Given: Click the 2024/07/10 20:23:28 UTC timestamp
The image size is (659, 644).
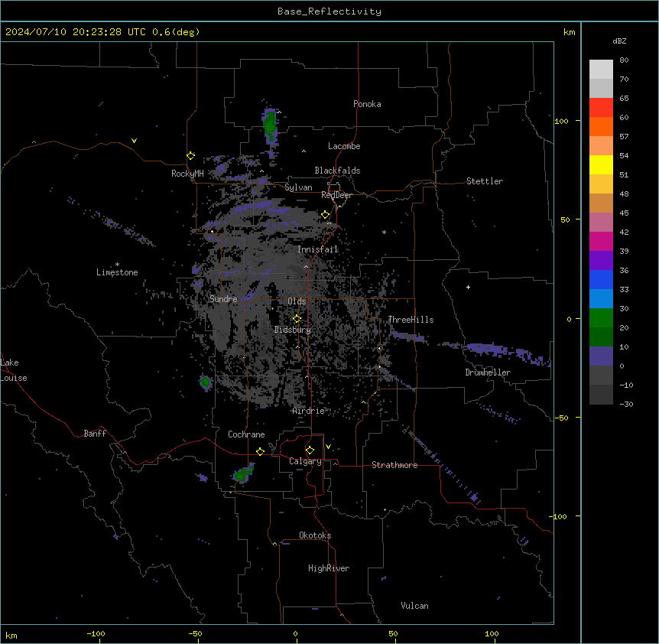Looking at the screenshot, I should point(73,32).
